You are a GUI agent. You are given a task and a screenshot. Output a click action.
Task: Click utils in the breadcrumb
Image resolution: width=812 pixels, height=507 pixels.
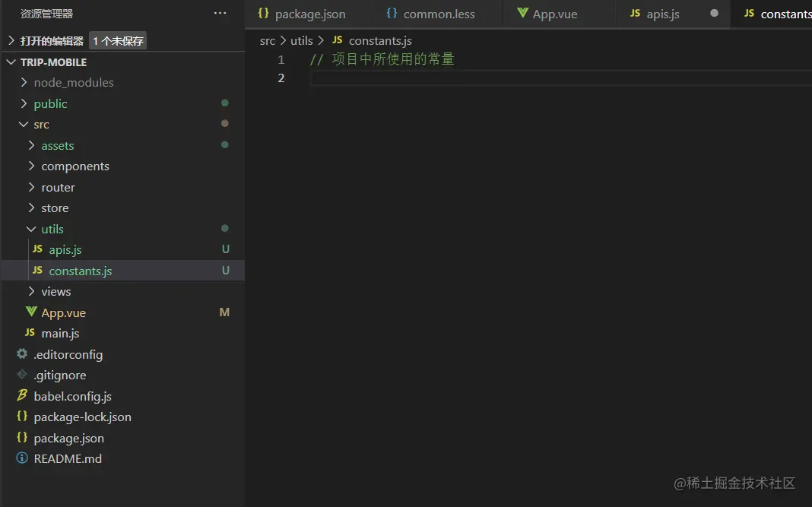pyautogui.click(x=301, y=40)
